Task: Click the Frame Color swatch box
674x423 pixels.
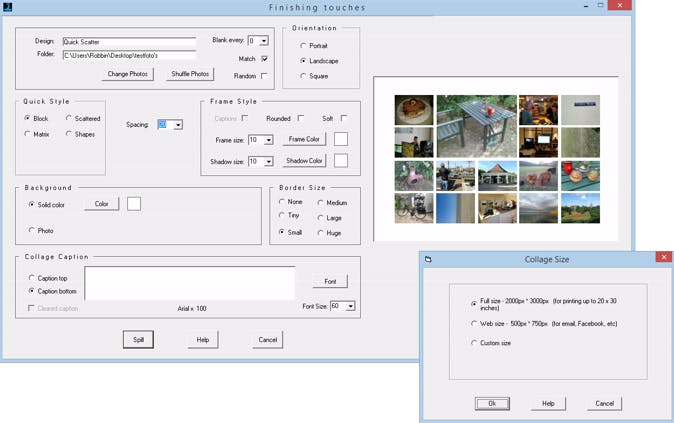Action: (341, 139)
